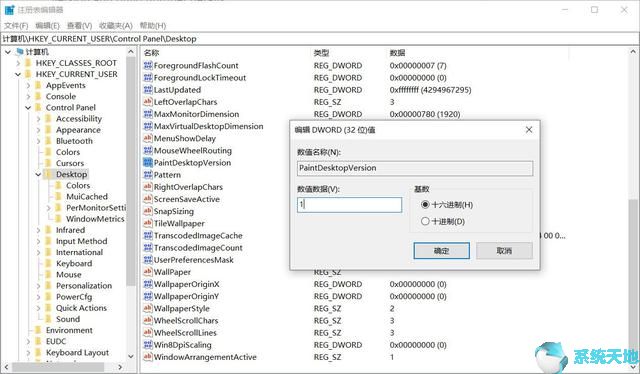
Task: Click the registry path address bar
Action: (320, 39)
